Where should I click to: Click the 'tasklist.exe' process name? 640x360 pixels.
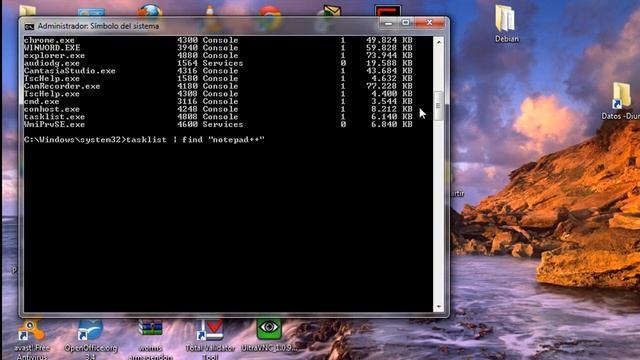tap(54, 117)
